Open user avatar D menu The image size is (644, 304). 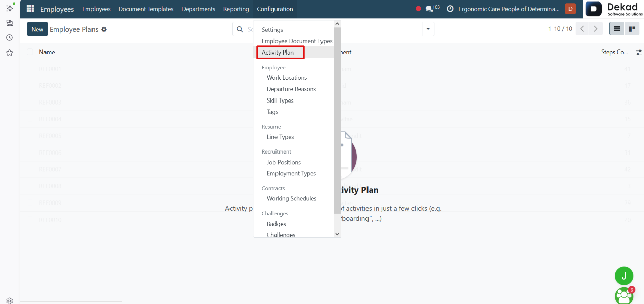[x=570, y=9]
